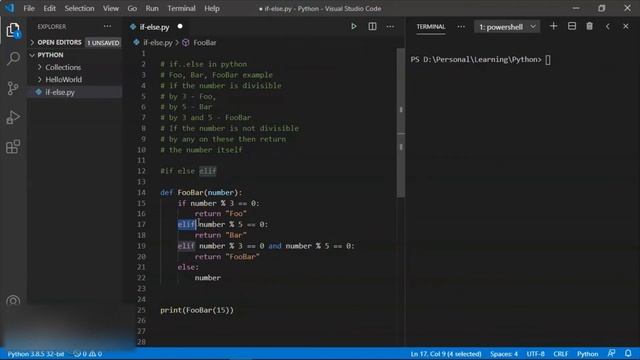Click the 1 UNSAVED badge
This screenshot has width=640, height=360.
click(x=103, y=42)
